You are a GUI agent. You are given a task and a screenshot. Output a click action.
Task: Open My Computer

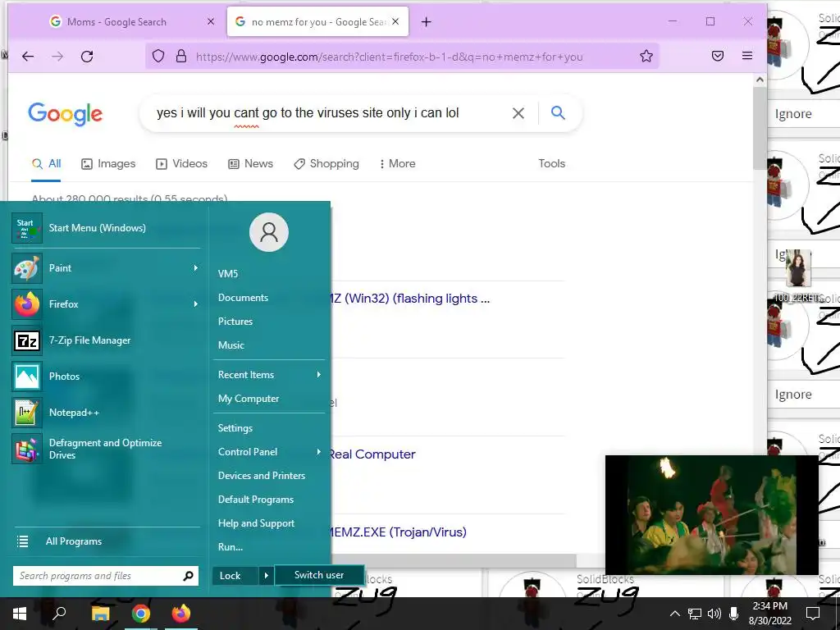(249, 399)
